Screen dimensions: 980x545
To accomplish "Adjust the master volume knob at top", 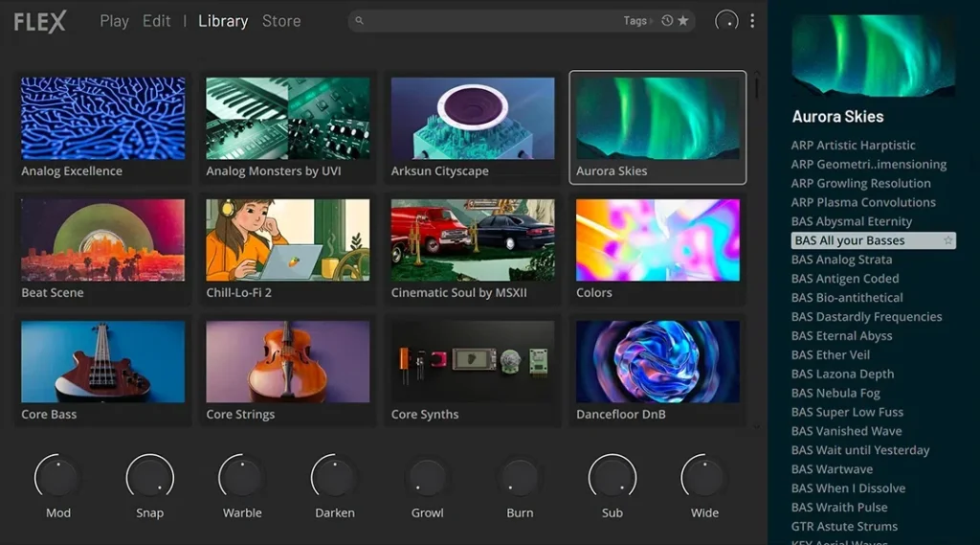I will coord(727,21).
